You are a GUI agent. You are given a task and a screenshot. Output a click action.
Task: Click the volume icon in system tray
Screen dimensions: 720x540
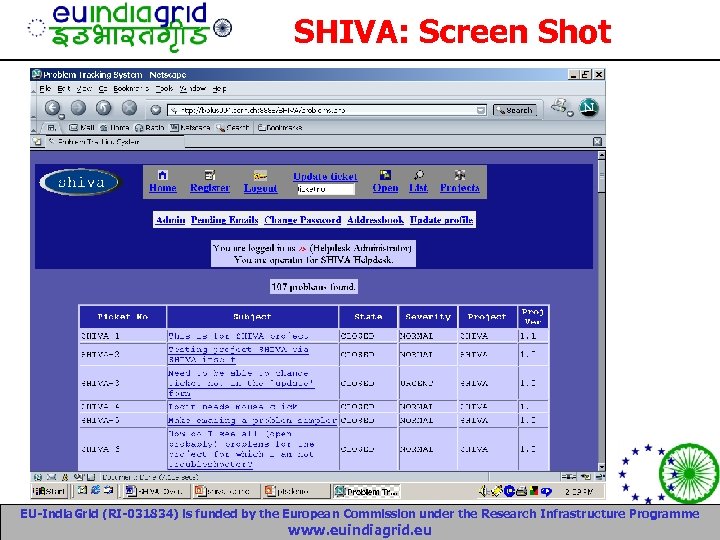pos(483,491)
